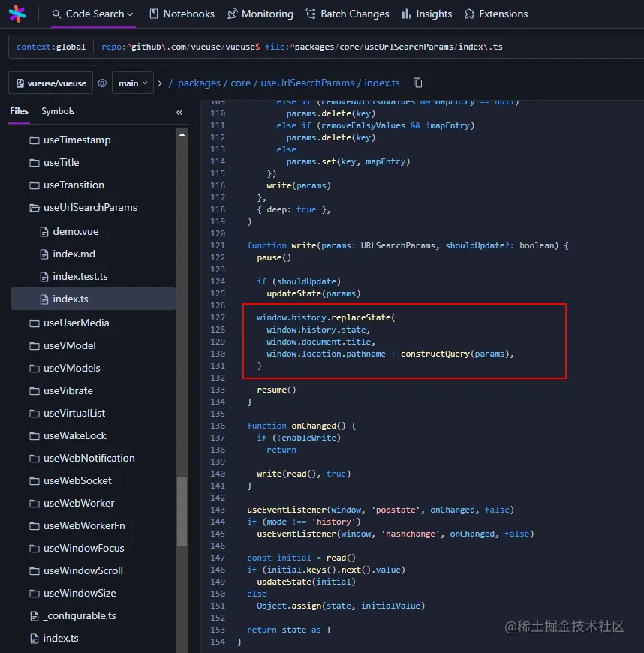
Task: Navigate to core in breadcrumb
Action: coord(240,83)
